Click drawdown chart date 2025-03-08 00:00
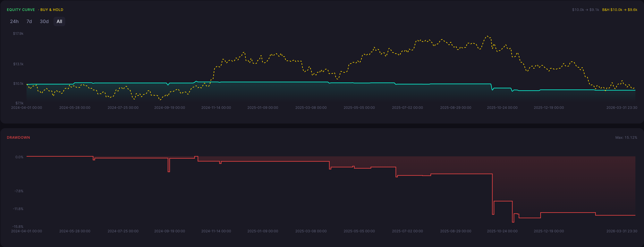The height and width of the screenshot is (247, 644). click(311, 231)
